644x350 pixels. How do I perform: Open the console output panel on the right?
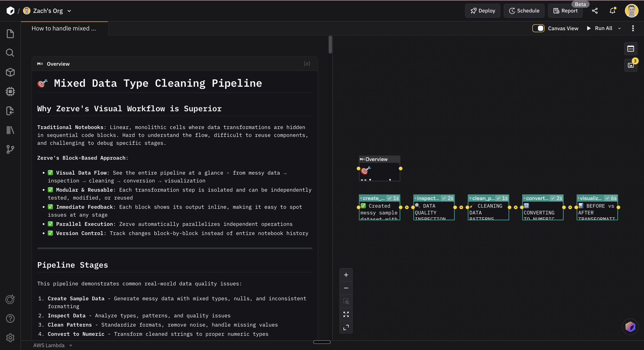click(x=631, y=49)
